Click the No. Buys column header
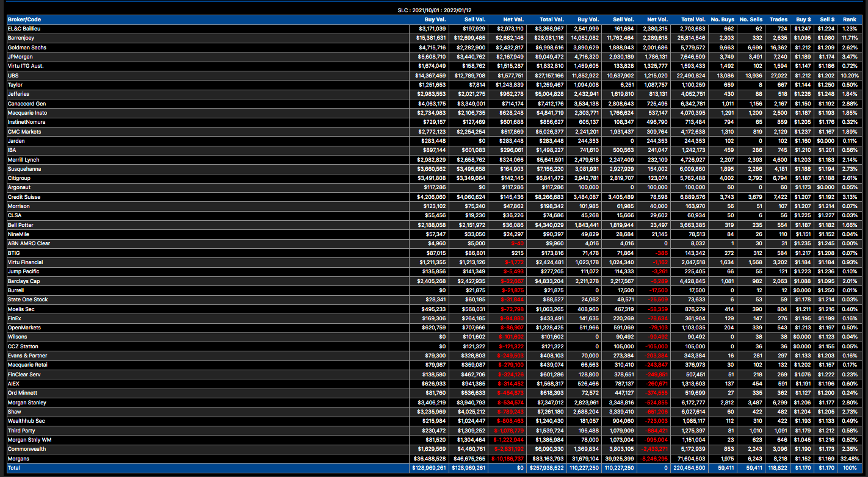 coord(722,19)
